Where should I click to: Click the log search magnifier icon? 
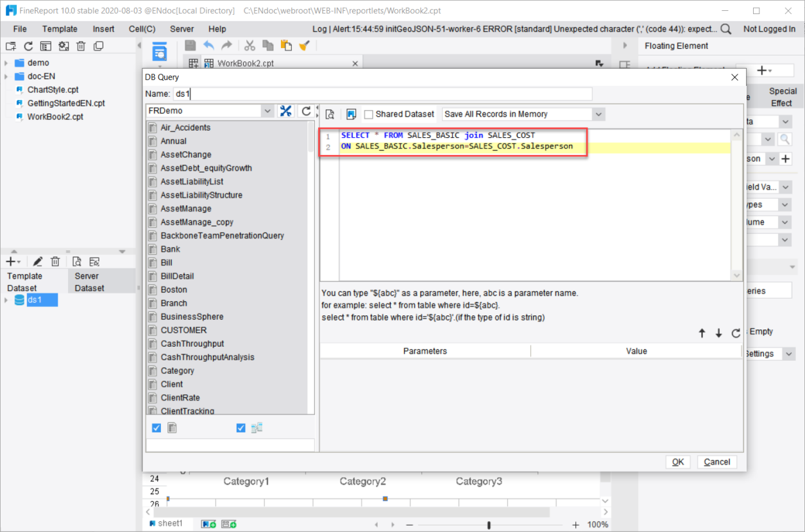(725, 29)
